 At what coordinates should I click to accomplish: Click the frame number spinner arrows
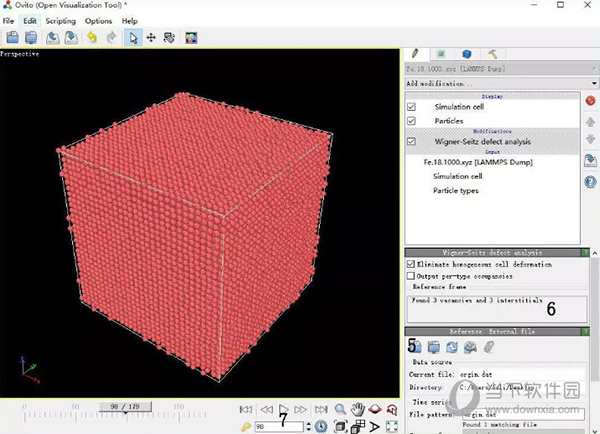coord(307,426)
